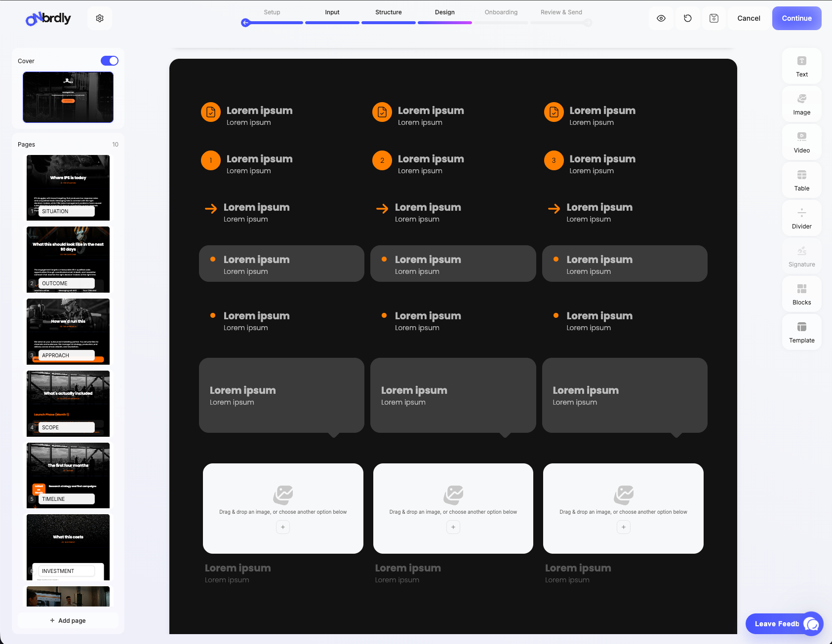Toggle the Cover switch off
The image size is (832, 644).
pos(110,61)
